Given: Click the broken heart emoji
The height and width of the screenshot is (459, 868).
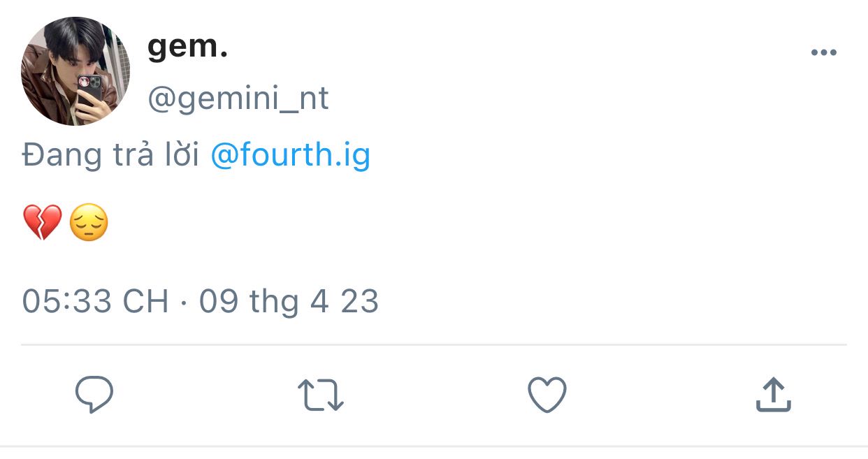Looking at the screenshot, I should (43, 224).
